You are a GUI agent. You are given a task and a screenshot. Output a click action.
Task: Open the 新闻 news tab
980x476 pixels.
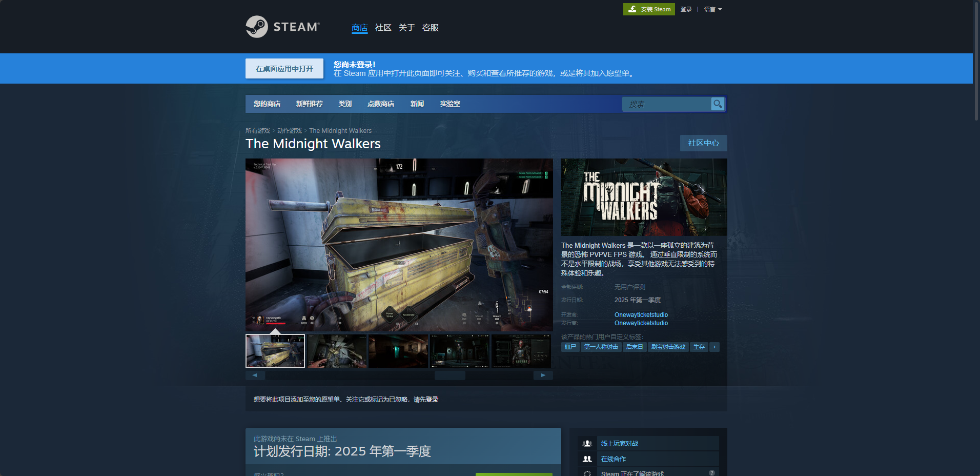(x=417, y=104)
